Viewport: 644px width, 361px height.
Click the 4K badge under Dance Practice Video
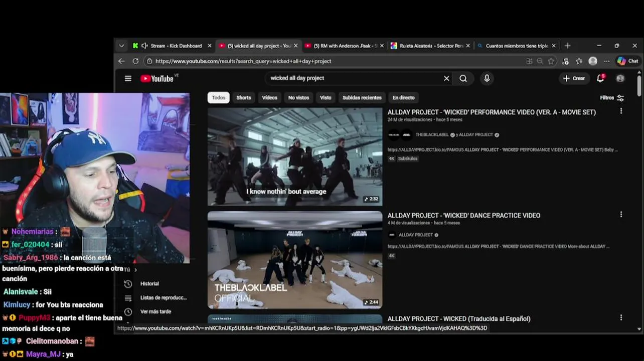click(x=392, y=256)
